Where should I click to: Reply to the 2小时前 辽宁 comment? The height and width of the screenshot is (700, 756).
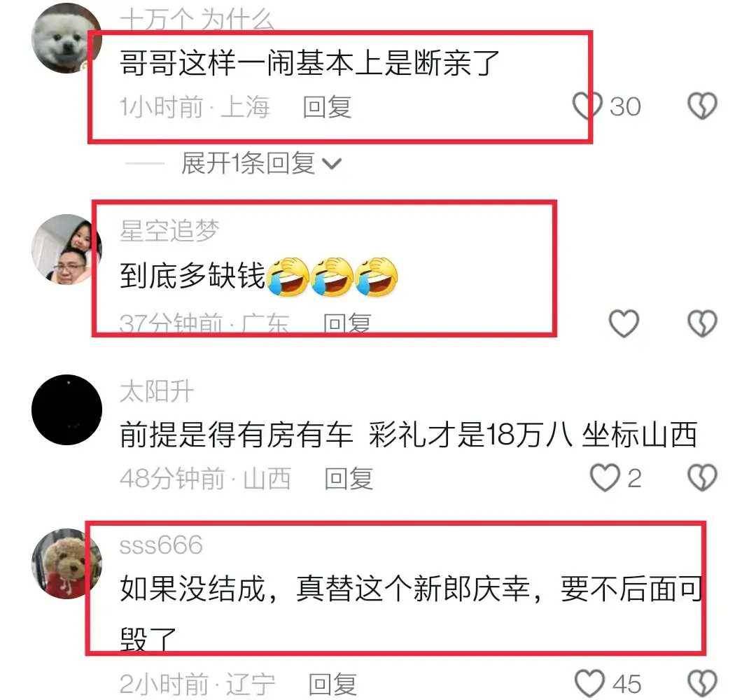332,684
